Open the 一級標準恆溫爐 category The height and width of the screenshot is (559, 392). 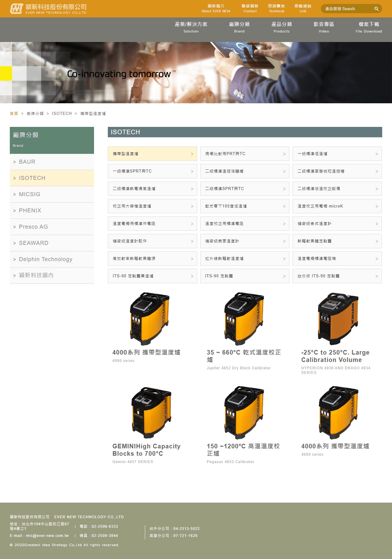click(x=337, y=154)
